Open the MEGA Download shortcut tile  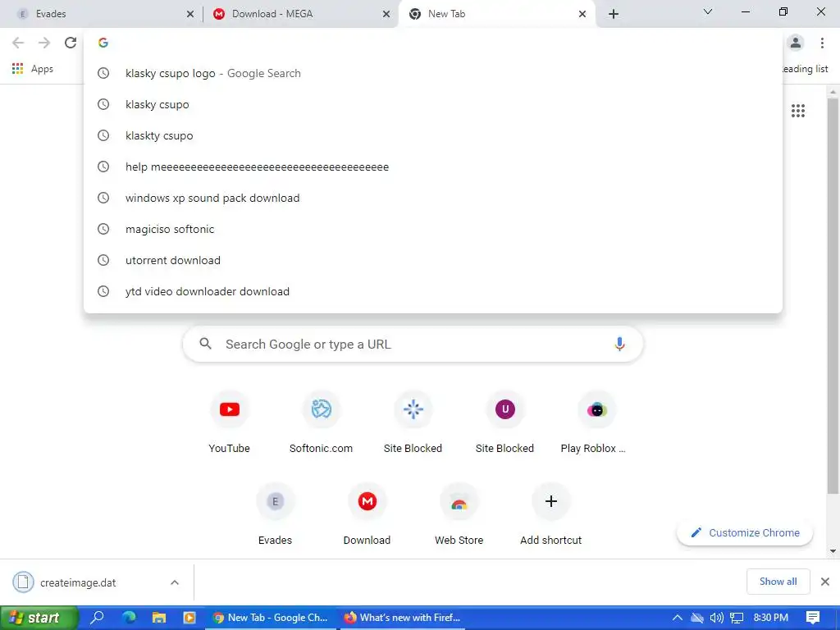click(367, 515)
